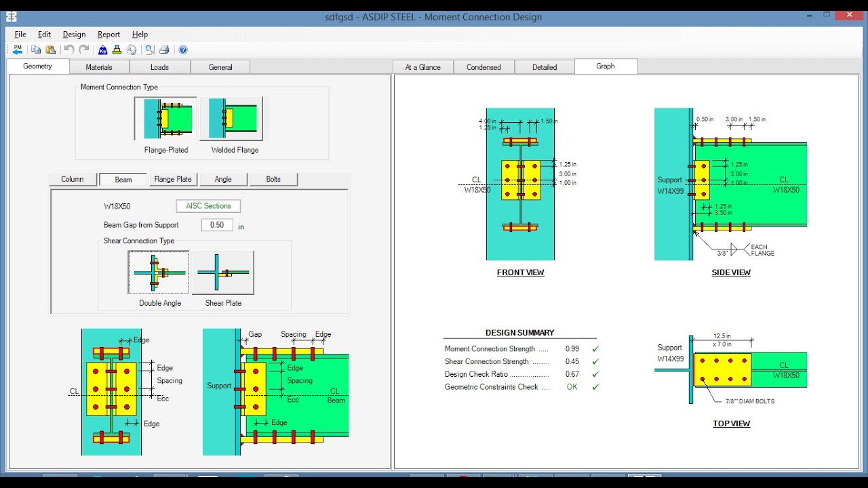The width and height of the screenshot is (868, 488).
Task: Select the Angle sub-tab
Action: [x=223, y=180]
